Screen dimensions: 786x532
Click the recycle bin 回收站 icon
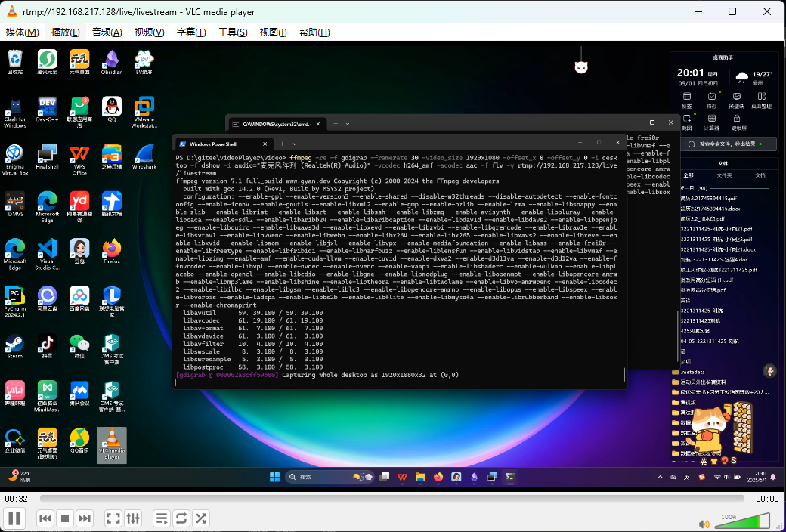15,62
